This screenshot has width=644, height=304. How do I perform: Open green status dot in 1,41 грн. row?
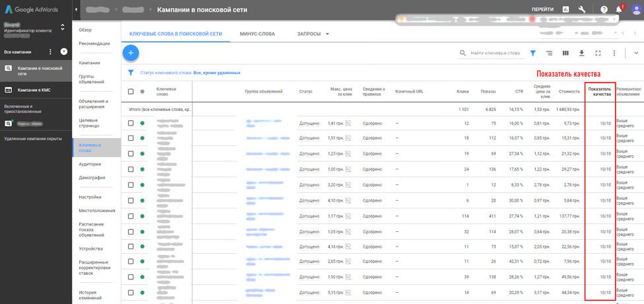click(x=142, y=123)
